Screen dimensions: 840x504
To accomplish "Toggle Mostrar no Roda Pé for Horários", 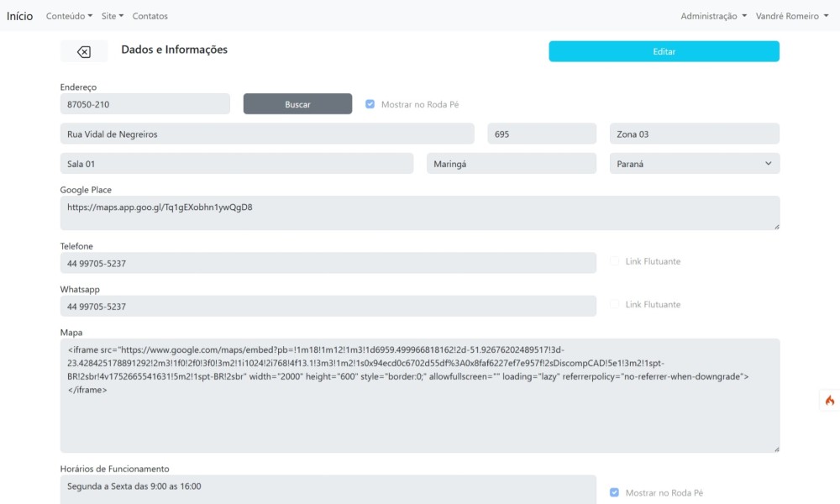I will (614, 492).
